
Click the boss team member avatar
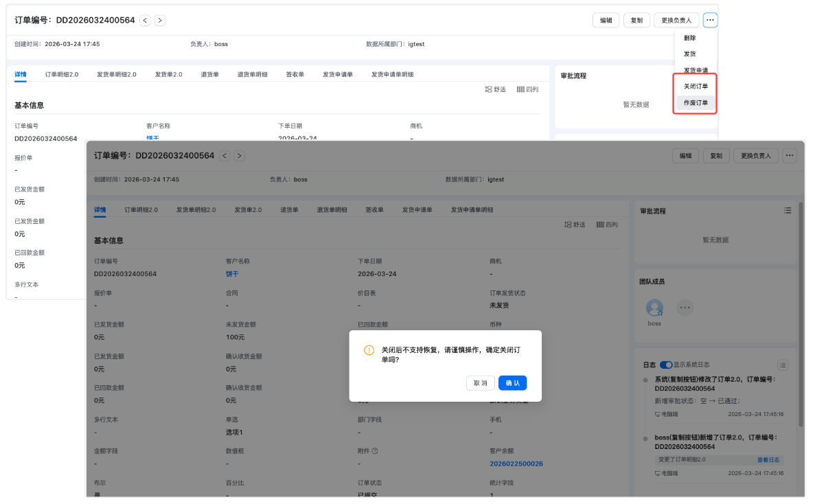pos(654,308)
